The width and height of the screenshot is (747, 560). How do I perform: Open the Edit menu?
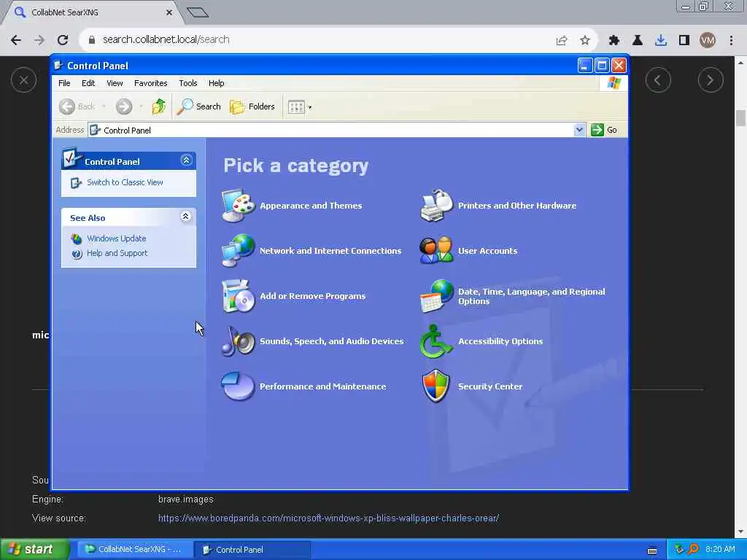pyautogui.click(x=88, y=83)
